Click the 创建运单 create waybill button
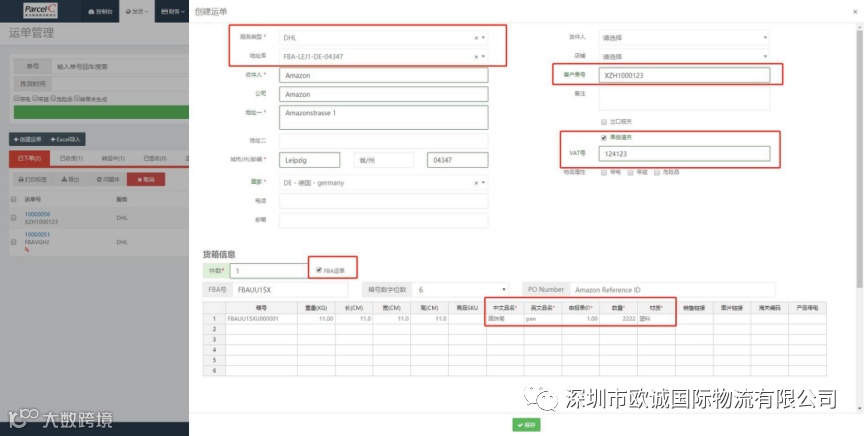Viewport: 865px width, 436px height. click(28, 140)
